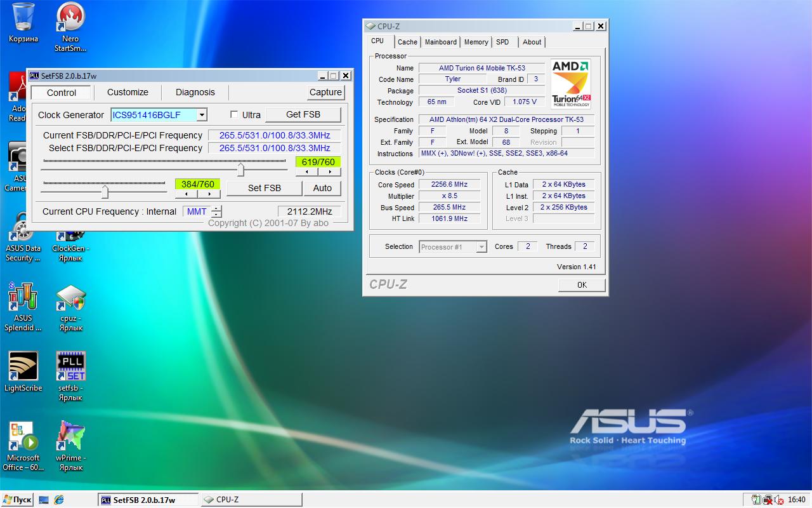The image size is (812, 508).
Task: Click the 2112.2MHz CPU frequency readout
Action: (x=310, y=212)
